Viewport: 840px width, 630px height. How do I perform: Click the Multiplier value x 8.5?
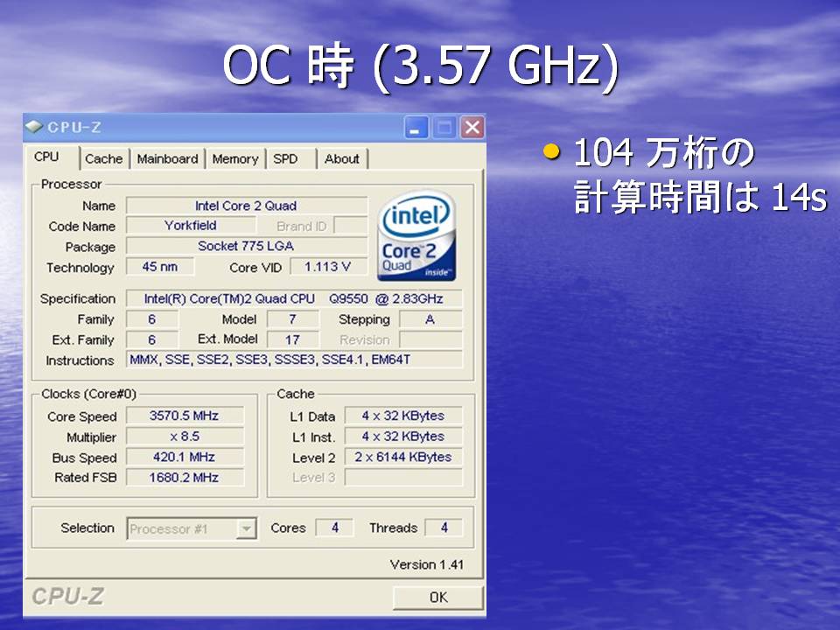pyautogui.click(x=185, y=437)
